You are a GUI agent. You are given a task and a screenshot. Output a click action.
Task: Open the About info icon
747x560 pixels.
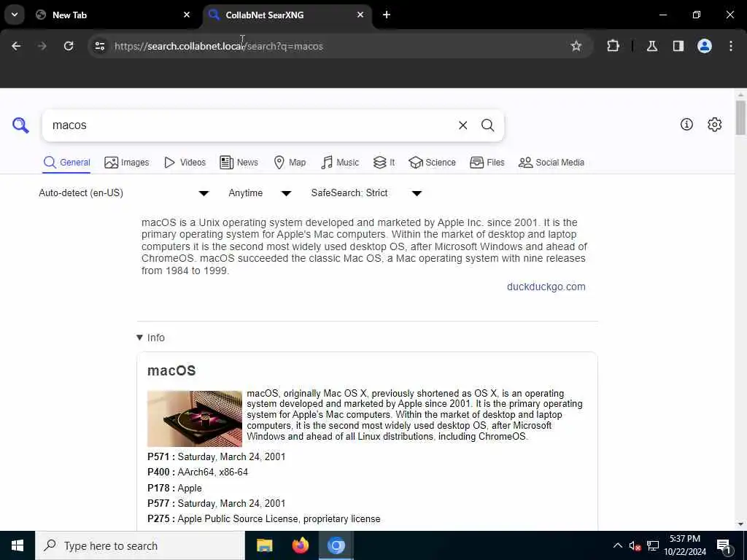pyautogui.click(x=686, y=124)
